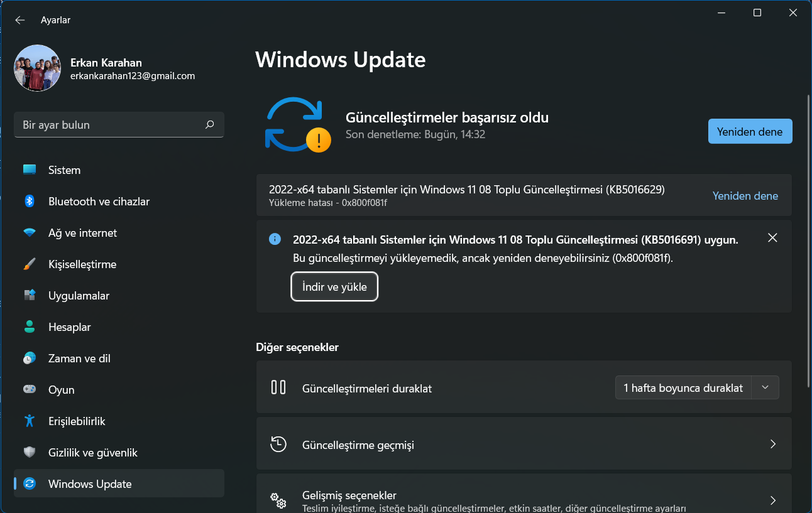This screenshot has height=513, width=812.
Task: Click the blue 'Yeniden dene' button
Action: click(x=750, y=132)
